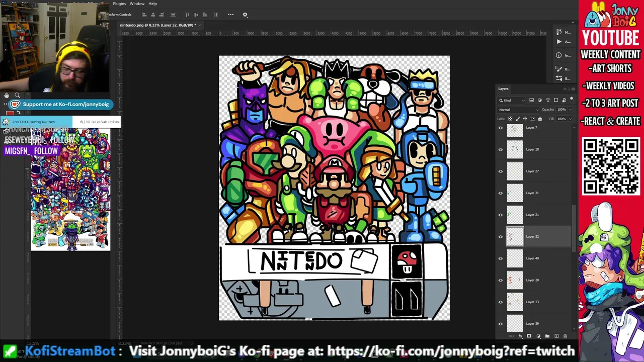Hide Layer 33 visibility eye
Image resolution: width=644 pixels, height=362 pixels.
tap(500, 302)
